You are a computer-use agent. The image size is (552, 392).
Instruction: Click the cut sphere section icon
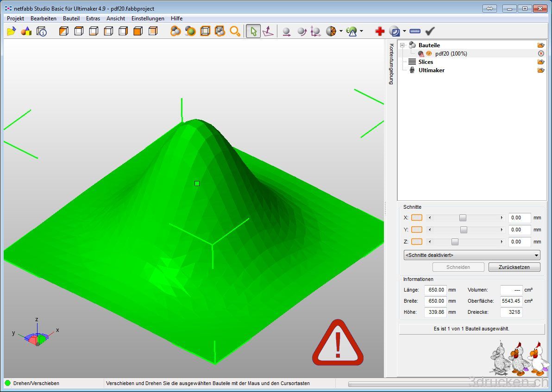331,31
